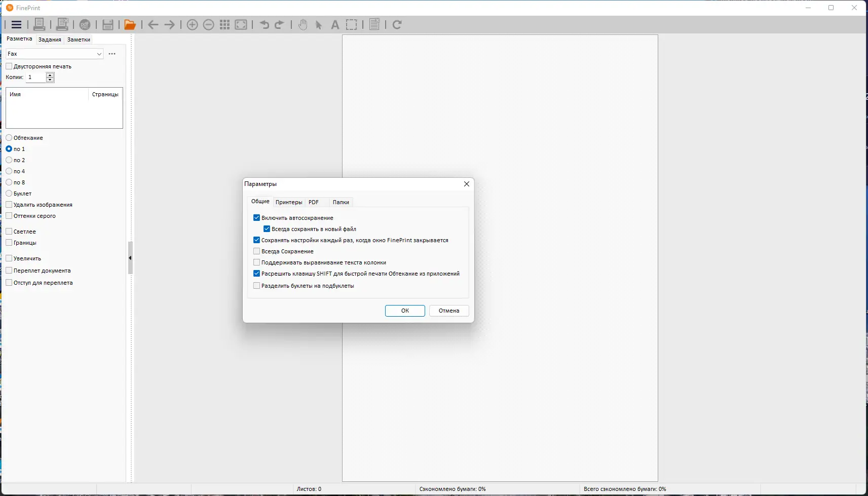Toggle Расрешить клавишу SHIFT checkbox
This screenshot has width=868, height=496.
pos(256,274)
